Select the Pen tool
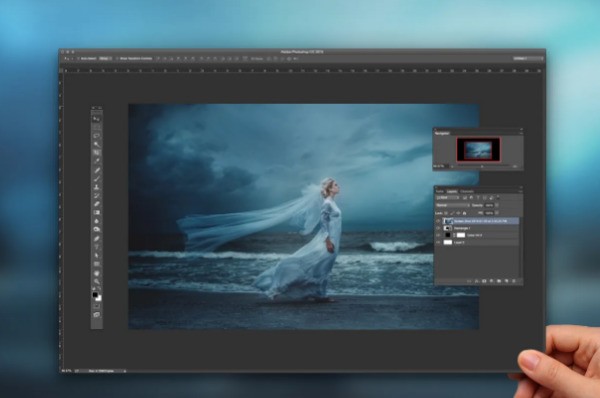Image resolution: width=600 pixels, height=398 pixels. click(x=97, y=238)
